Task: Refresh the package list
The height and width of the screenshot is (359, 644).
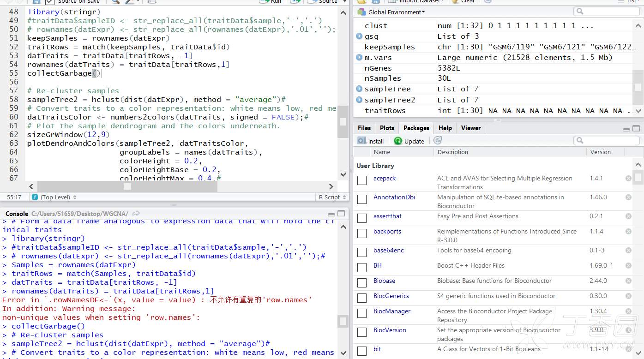Action: pyautogui.click(x=438, y=141)
